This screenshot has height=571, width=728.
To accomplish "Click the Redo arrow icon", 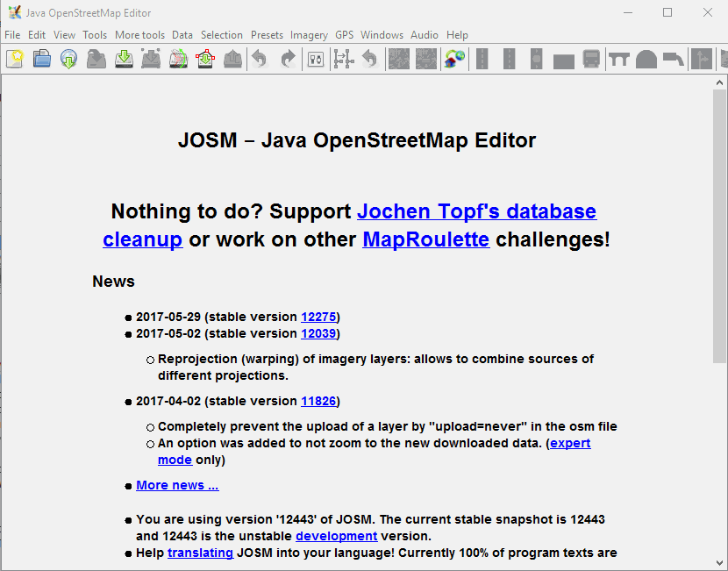I will (288, 59).
